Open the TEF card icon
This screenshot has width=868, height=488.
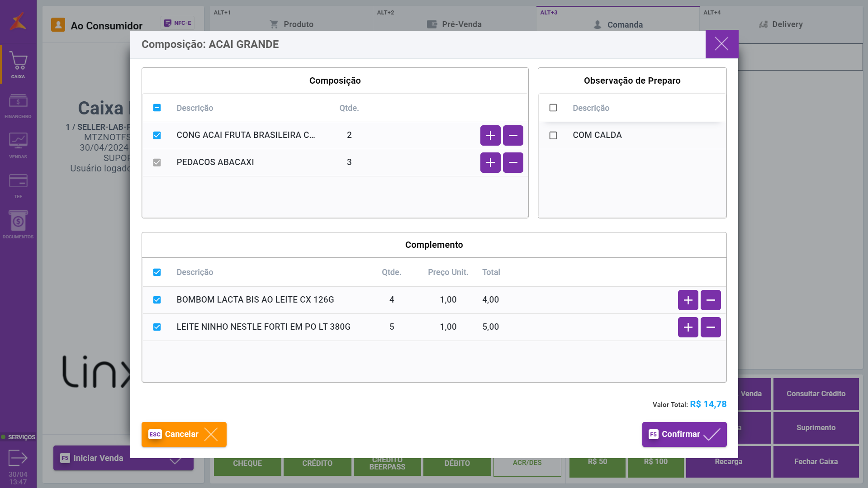click(18, 185)
